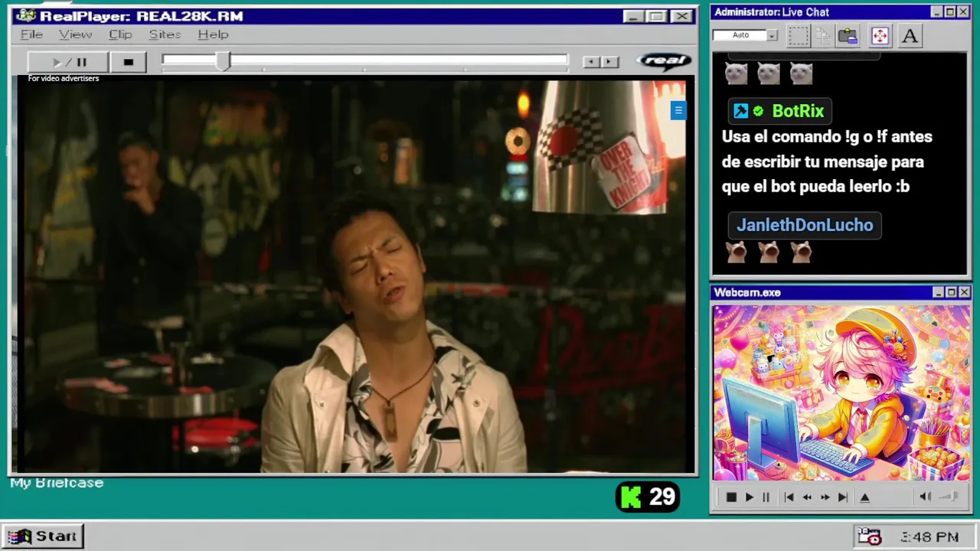Click Skip to previous track in Webcam.exe

(x=789, y=497)
